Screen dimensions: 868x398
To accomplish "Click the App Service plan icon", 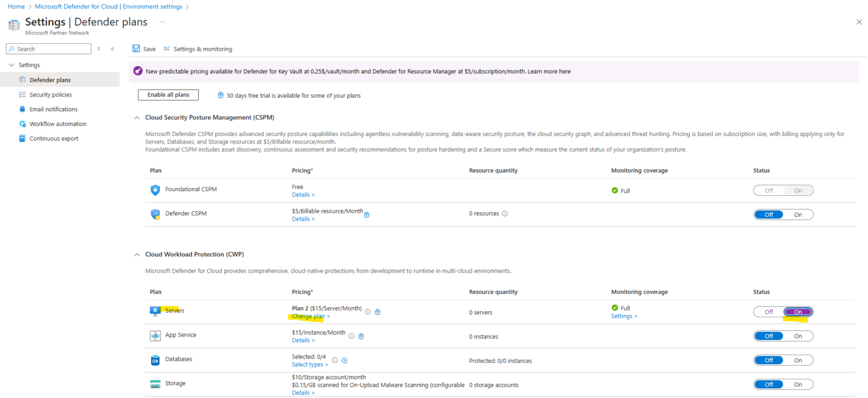I will [155, 336].
